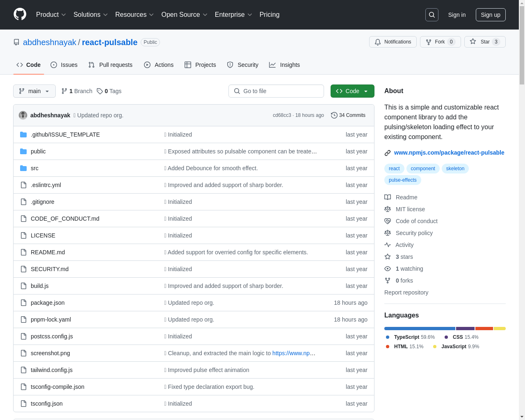Focus the Go to file search field
The image size is (525, 420).
[x=276, y=91]
